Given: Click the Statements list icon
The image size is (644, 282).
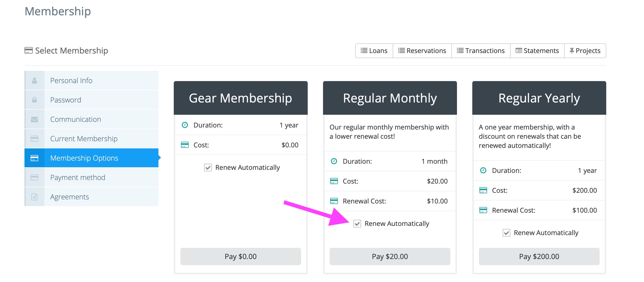Looking at the screenshot, I should point(519,51).
